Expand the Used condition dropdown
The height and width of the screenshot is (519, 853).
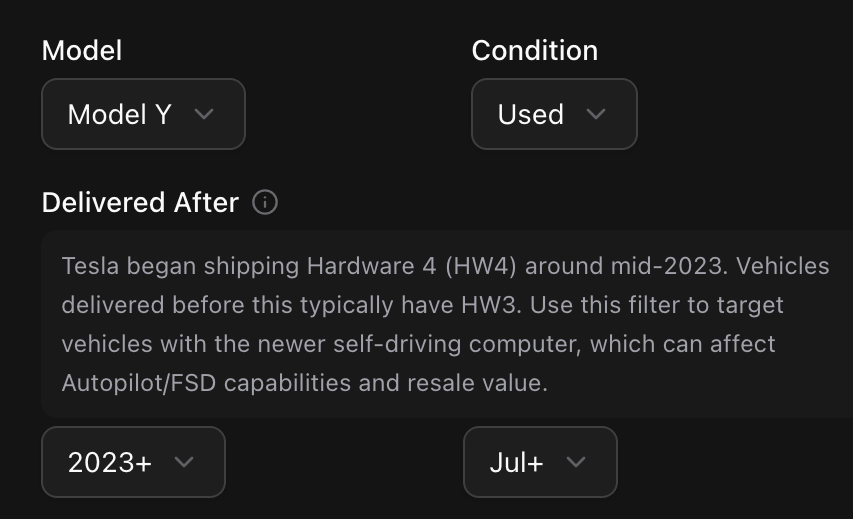[554, 114]
